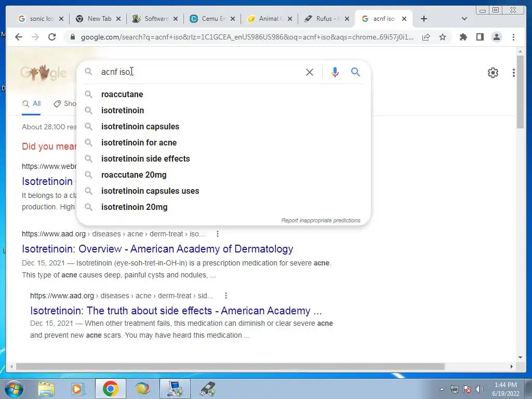Launch Windows Media Player from the taskbar
The image size is (532, 399).
tap(78, 389)
